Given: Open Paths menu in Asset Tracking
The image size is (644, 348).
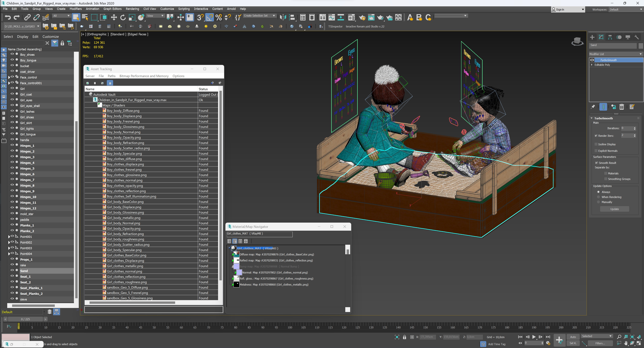Looking at the screenshot, I should 111,76.
